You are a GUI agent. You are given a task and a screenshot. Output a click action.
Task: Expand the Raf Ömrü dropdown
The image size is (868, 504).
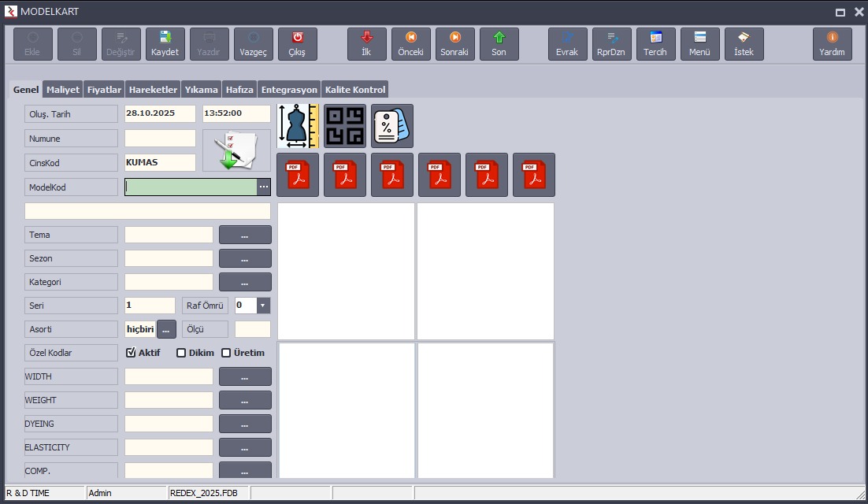264,306
